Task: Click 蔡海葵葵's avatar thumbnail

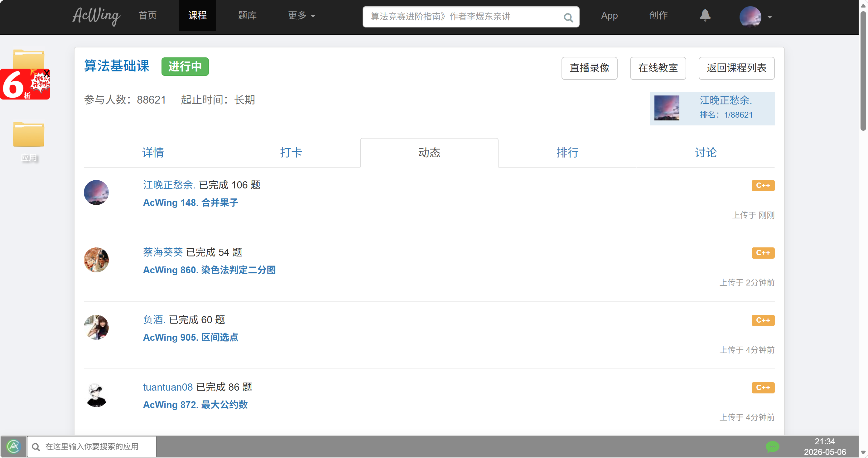Action: tap(96, 260)
